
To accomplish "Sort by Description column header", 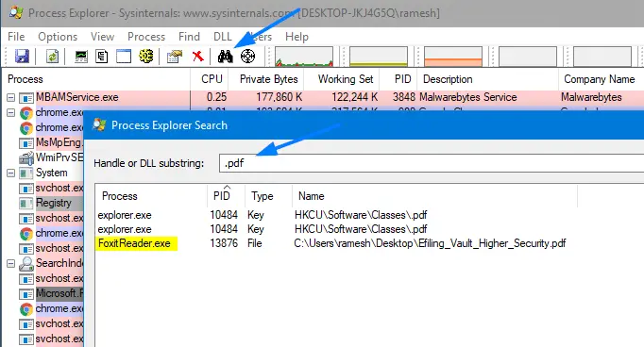I will click(487, 79).
